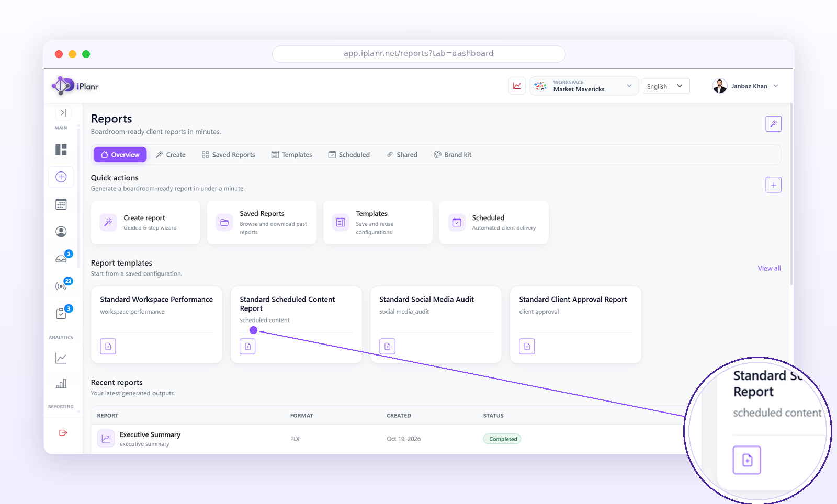Click the list icon on Templates card

click(x=341, y=222)
